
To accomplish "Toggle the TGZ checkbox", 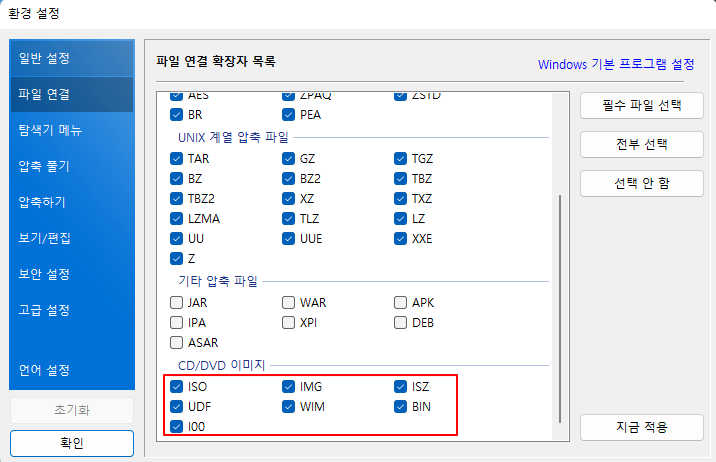I will point(400,158).
